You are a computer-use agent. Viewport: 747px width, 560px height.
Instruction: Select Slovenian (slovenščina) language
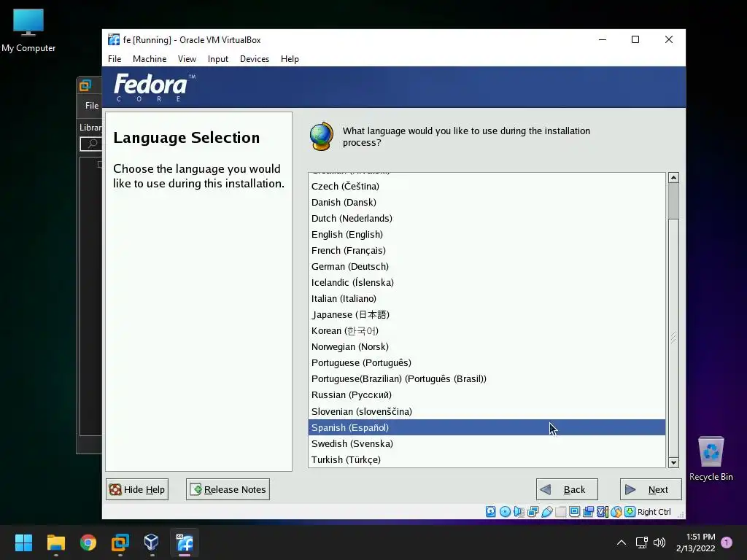(487, 411)
